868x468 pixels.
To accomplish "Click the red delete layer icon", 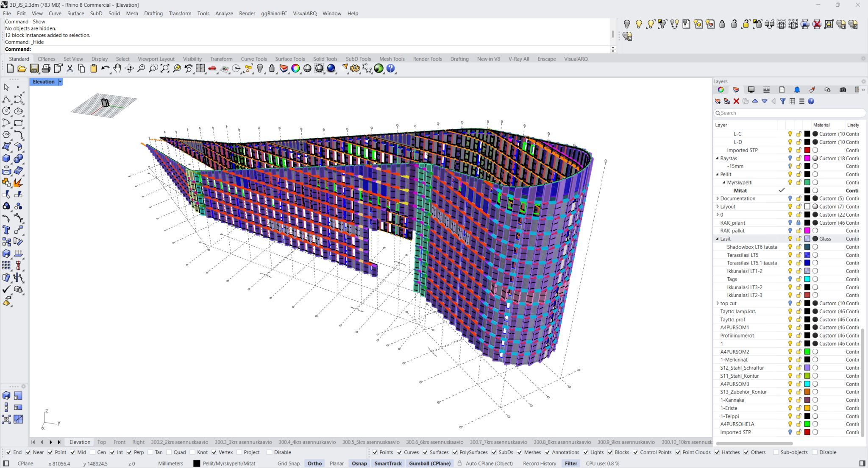I will [736, 101].
